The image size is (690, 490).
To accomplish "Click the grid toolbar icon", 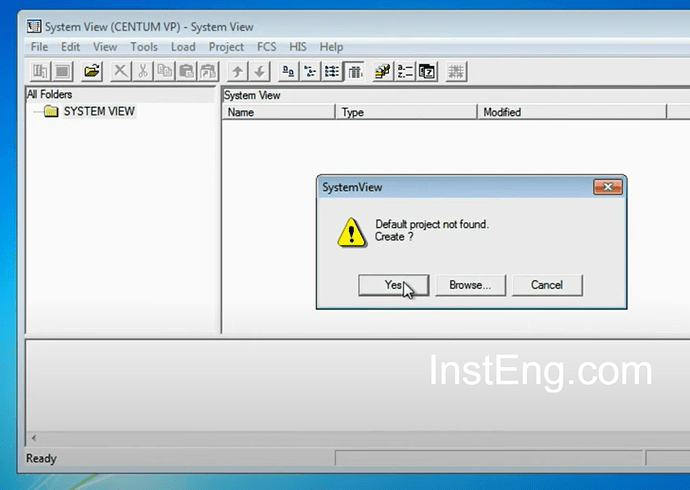I will (x=456, y=71).
